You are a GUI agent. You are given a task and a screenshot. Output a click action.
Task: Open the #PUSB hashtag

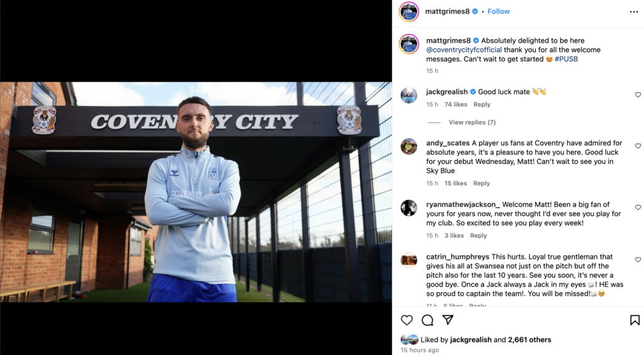coord(566,59)
